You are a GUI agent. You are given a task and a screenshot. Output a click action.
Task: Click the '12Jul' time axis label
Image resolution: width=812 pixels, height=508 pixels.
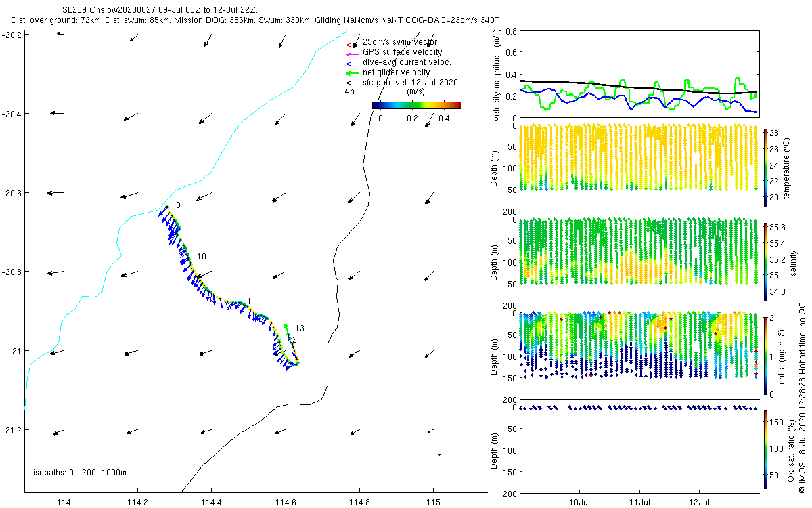pos(699,503)
